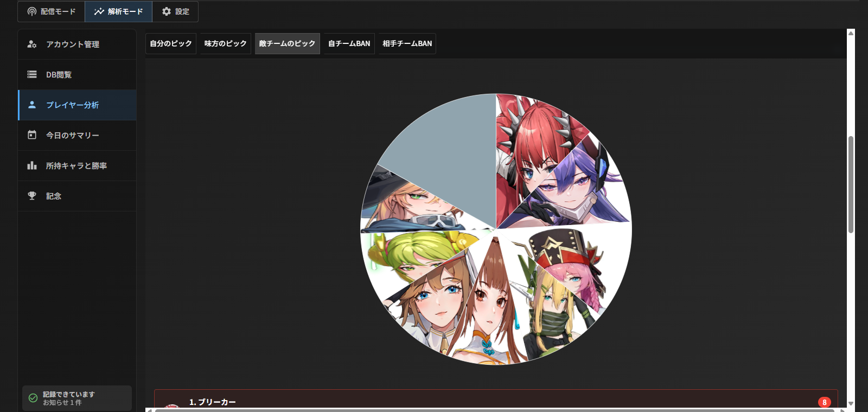868x412 pixels.
Task: Select the 敵チームのピック tab
Action: point(288,43)
